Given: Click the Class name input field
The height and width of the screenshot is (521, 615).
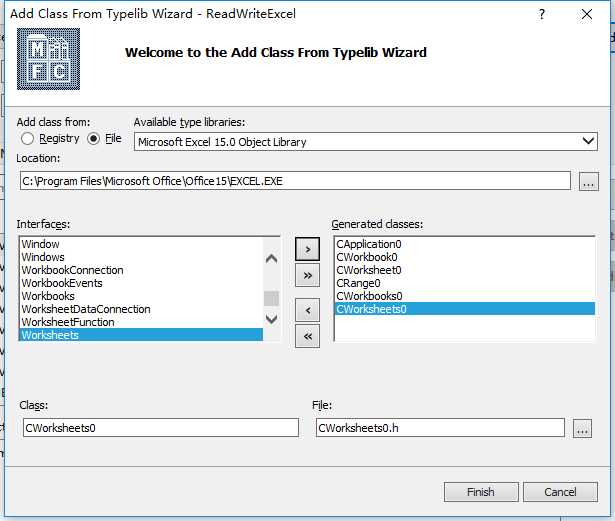Looking at the screenshot, I should [161, 428].
